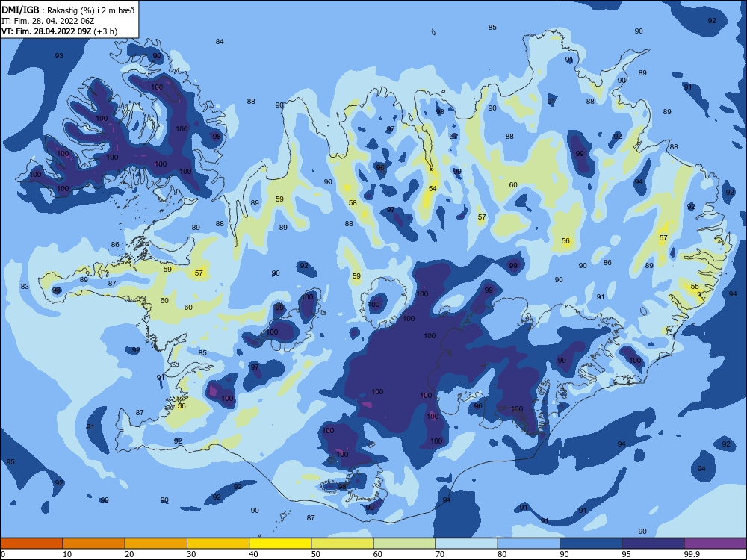Select the 50–60 pale yellow legend band
The height and width of the screenshot is (560, 747).
tap(342, 544)
